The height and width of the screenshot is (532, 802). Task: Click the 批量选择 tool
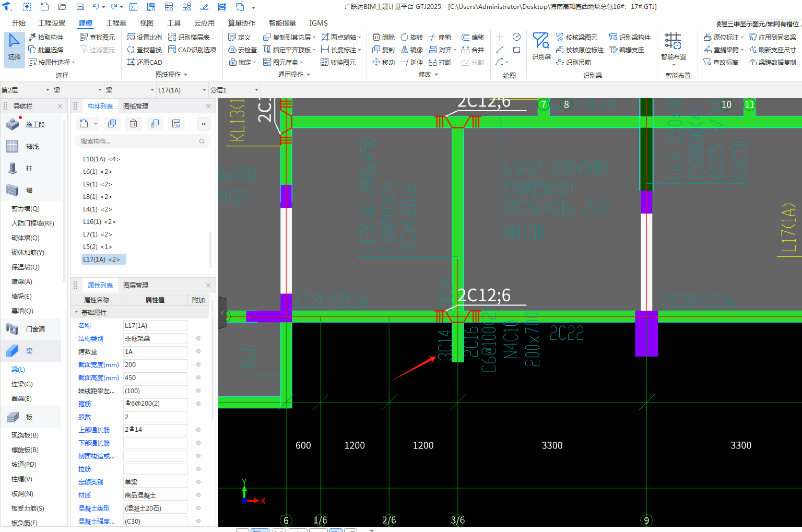coord(46,50)
